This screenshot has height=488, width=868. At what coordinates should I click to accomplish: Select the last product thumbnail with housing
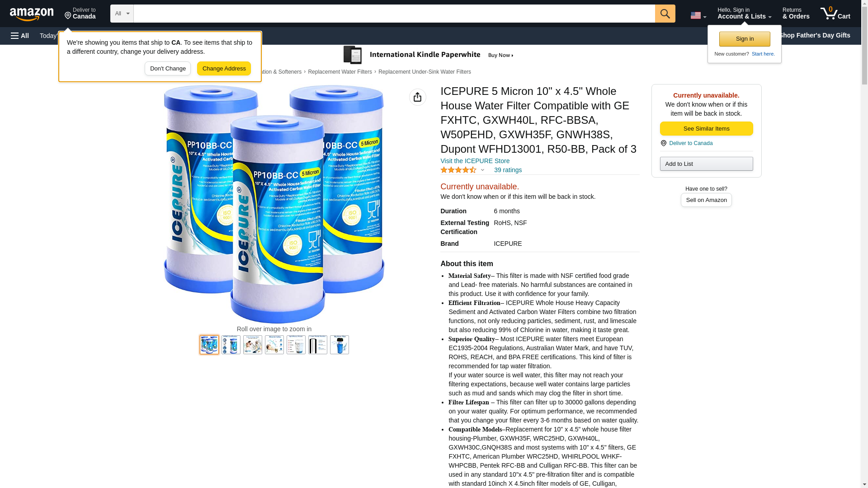pyautogui.click(x=340, y=345)
